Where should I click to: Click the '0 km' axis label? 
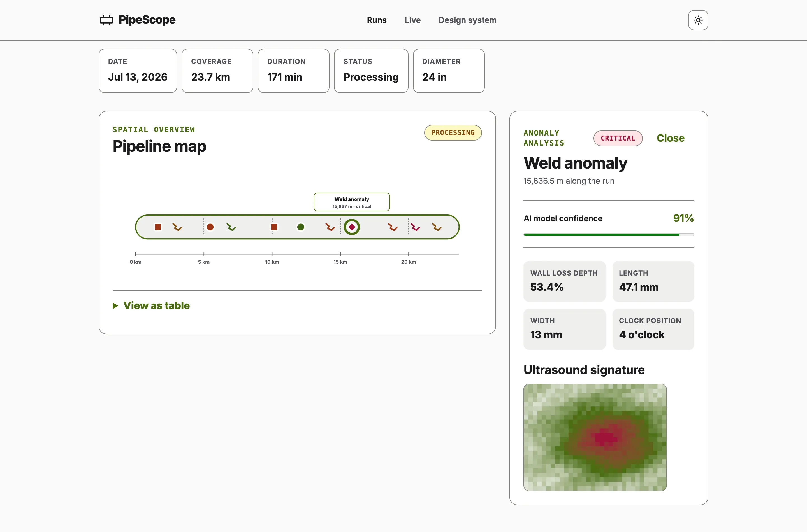point(135,262)
